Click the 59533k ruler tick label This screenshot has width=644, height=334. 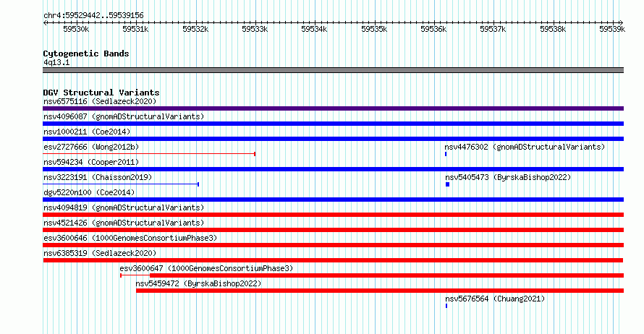pyautogui.click(x=255, y=29)
